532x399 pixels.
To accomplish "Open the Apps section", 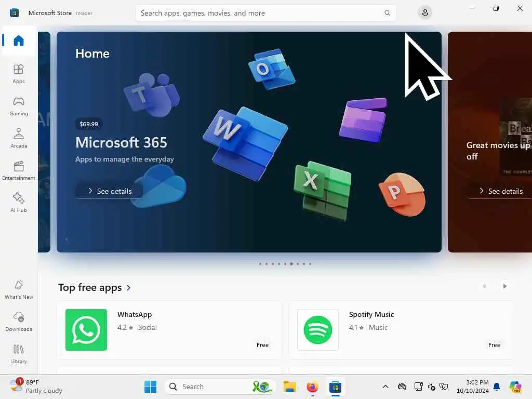I will click(19, 74).
